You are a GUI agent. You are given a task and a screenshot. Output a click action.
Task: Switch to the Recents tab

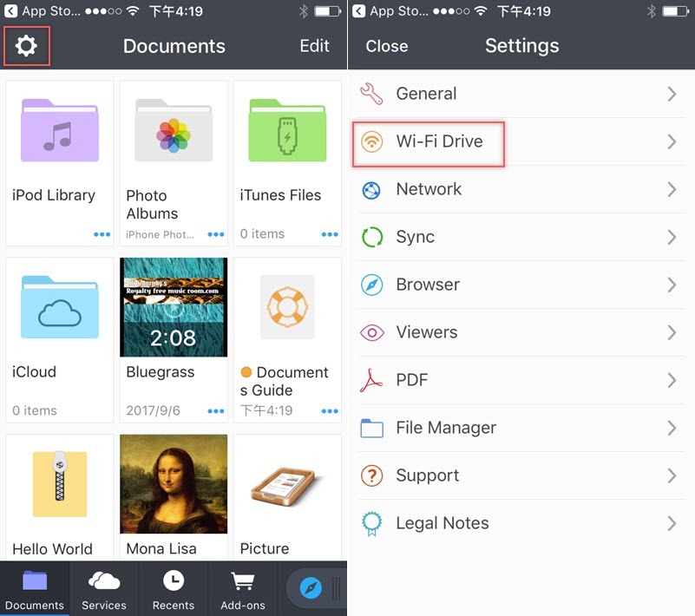pyautogui.click(x=174, y=589)
